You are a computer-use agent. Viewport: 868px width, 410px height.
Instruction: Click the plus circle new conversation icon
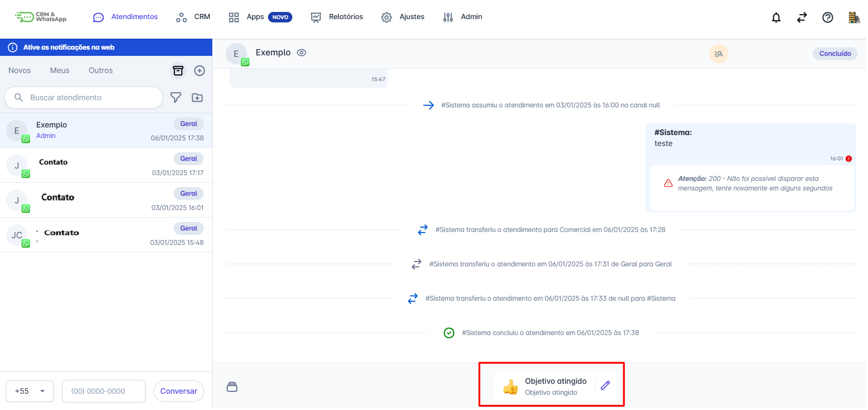[x=199, y=71]
